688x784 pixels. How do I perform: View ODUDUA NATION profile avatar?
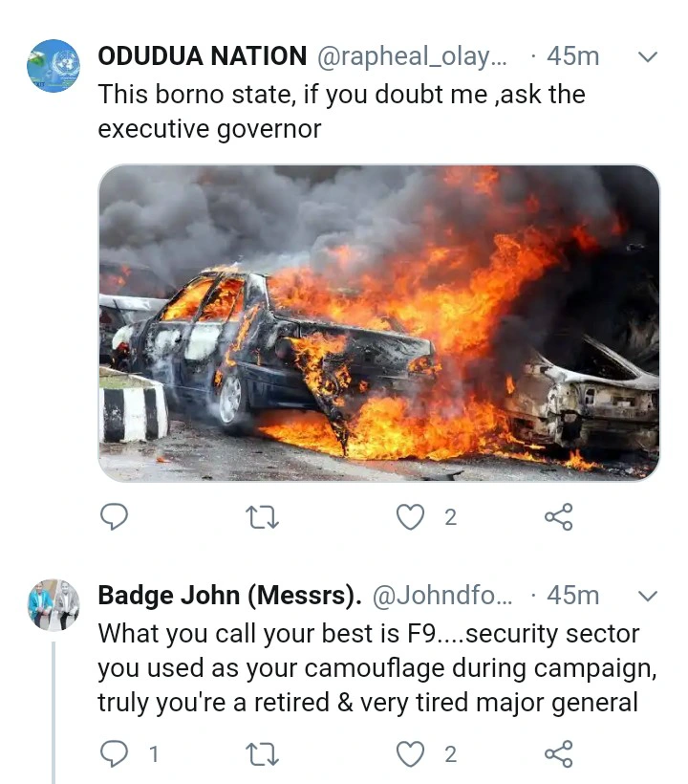tap(53, 65)
